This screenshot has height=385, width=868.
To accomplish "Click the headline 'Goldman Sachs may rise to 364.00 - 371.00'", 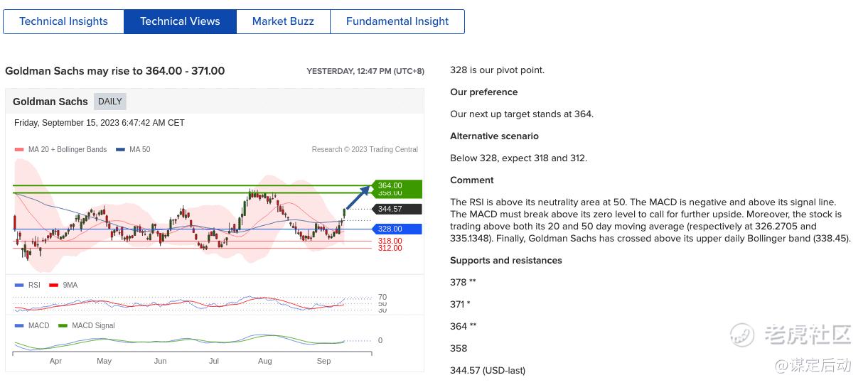I will click(114, 71).
